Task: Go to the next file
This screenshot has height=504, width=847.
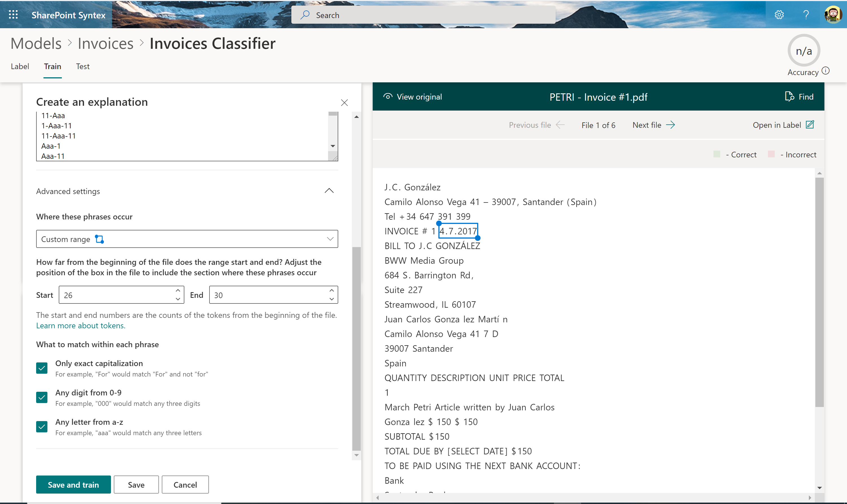Action: [653, 125]
